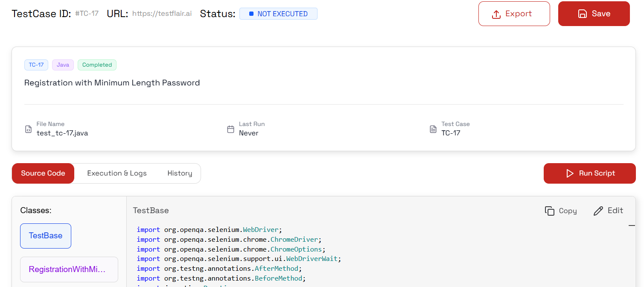Click the play icon in Run Script
Viewport: 644px width, 287px height.
570,173
